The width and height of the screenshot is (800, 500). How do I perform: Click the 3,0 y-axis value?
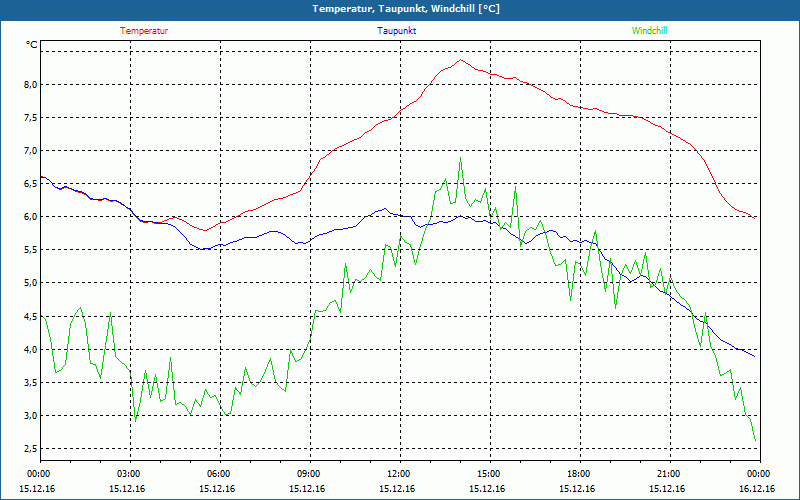coord(31,416)
